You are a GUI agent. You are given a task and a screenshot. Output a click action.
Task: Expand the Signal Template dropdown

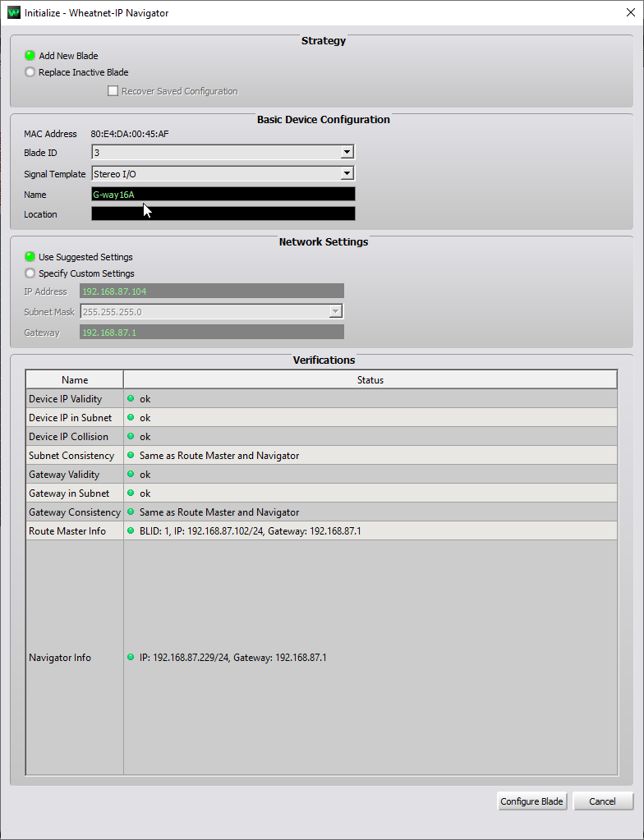point(347,173)
